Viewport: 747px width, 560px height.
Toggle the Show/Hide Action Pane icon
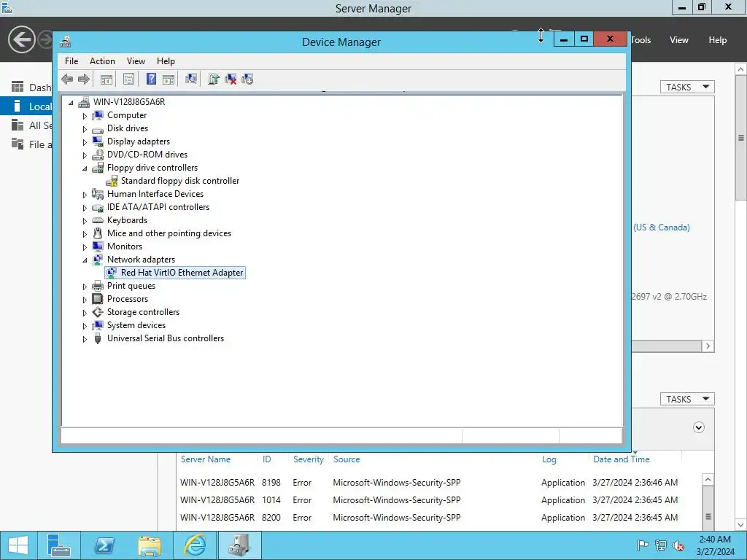[169, 79]
